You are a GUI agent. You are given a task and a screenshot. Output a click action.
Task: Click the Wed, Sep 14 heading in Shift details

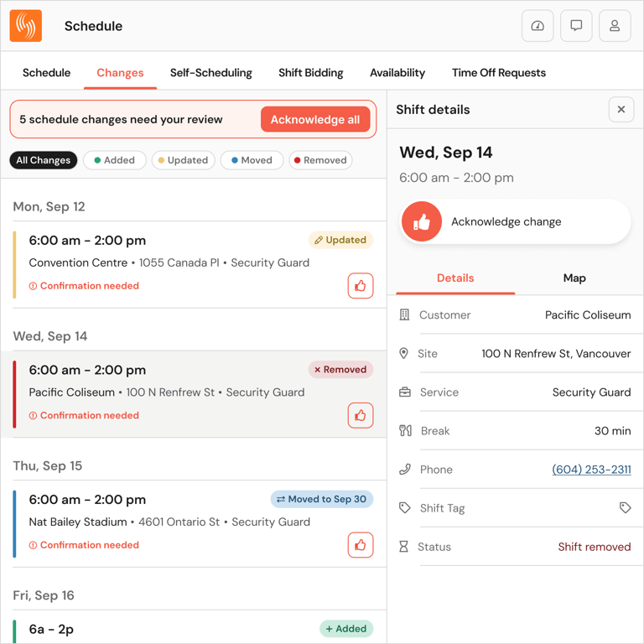coord(445,153)
